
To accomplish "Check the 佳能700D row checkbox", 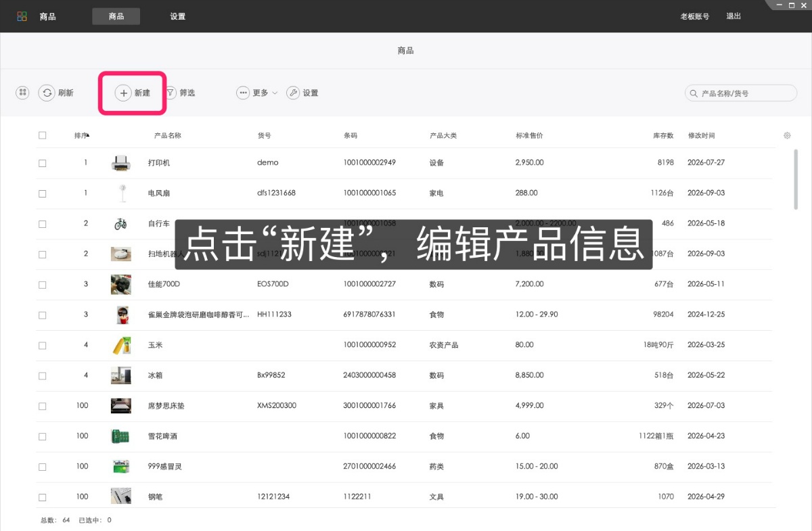I will (x=43, y=285).
